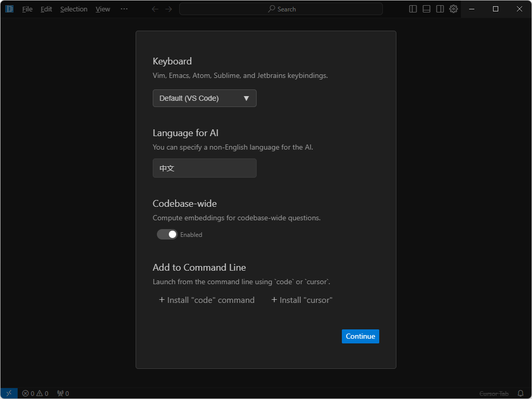
Task: Click the ports forwarded status item
Action: [x=63, y=394]
